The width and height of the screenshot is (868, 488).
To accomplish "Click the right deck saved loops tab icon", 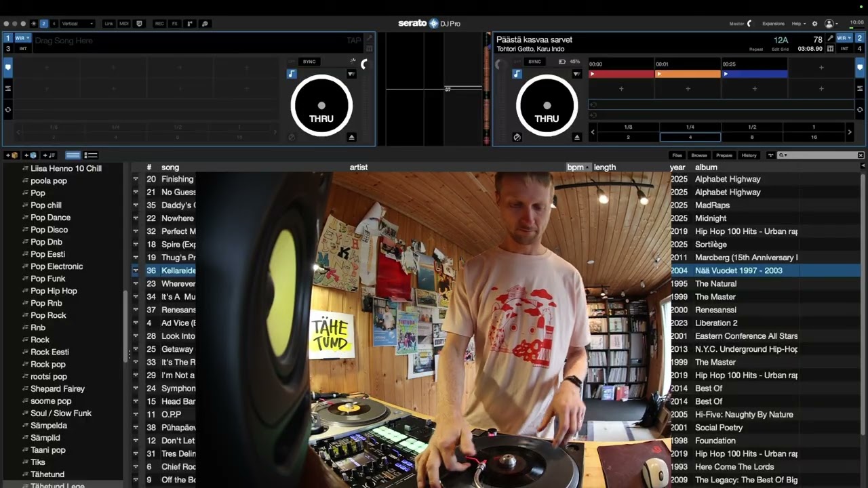I will pyautogui.click(x=860, y=88).
